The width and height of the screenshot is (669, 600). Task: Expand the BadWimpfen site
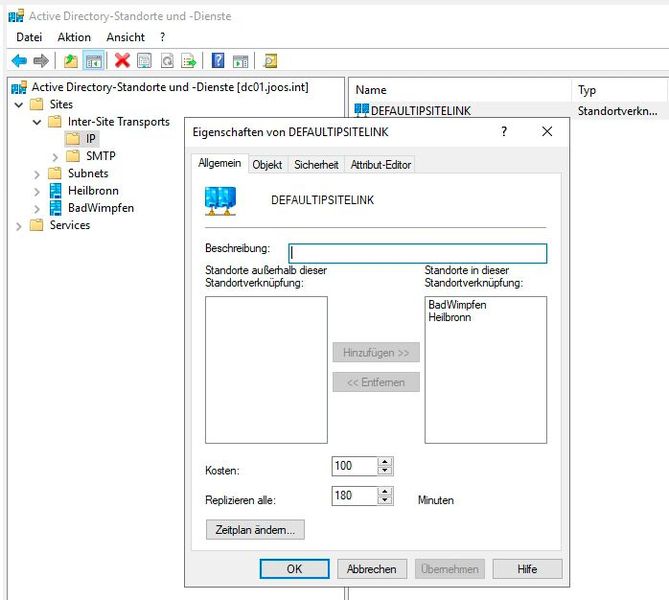(37, 209)
